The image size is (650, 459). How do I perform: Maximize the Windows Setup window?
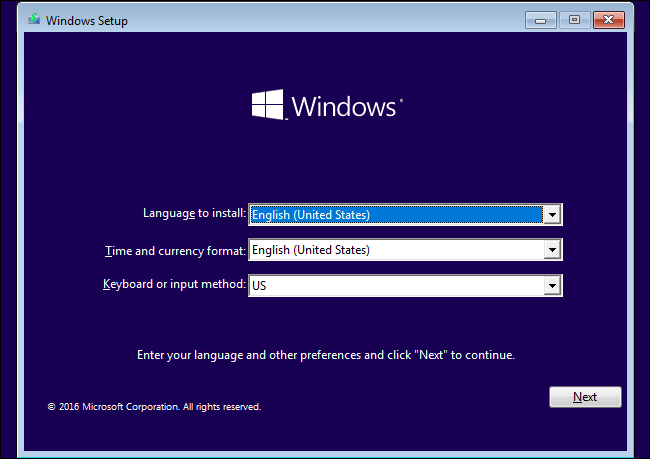click(x=574, y=19)
